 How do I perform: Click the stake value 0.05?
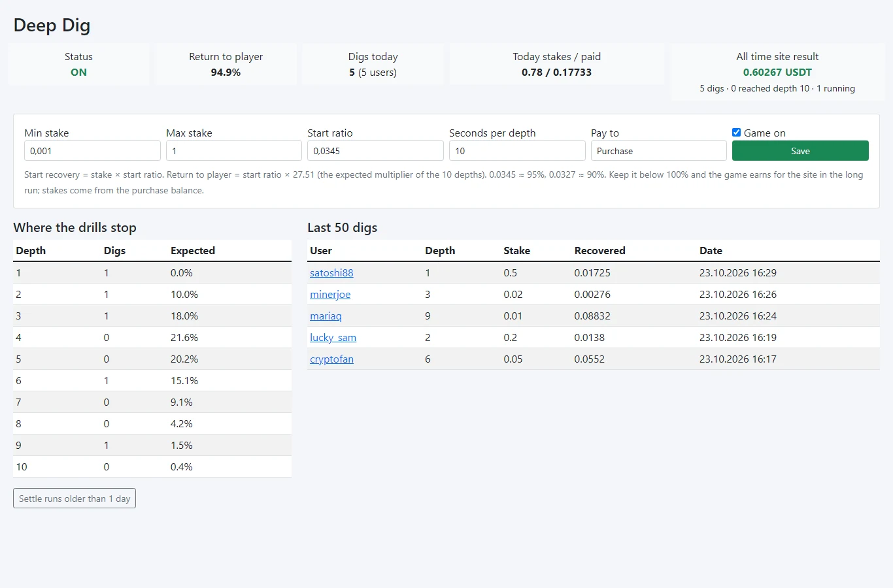(513, 359)
